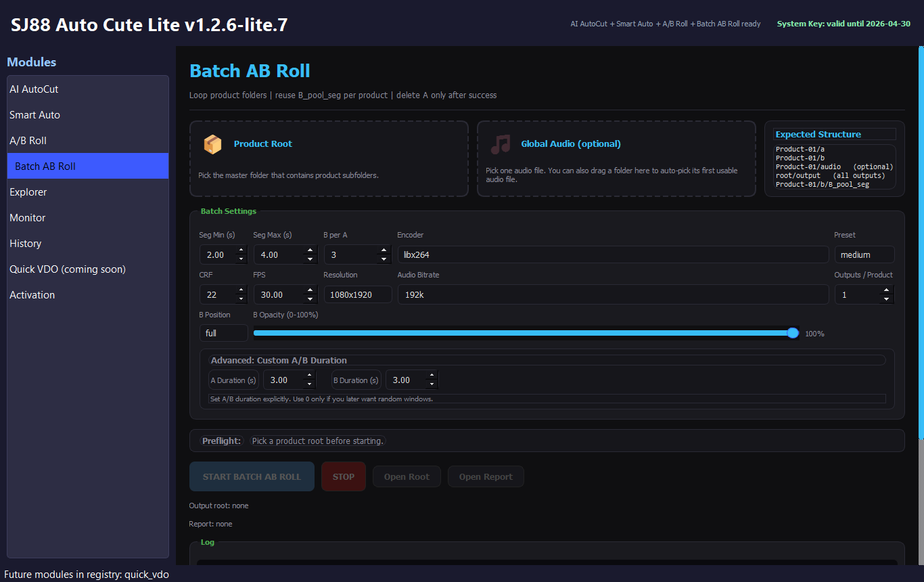Click the Open Report button
The height and width of the screenshot is (582, 924).
[x=486, y=476]
